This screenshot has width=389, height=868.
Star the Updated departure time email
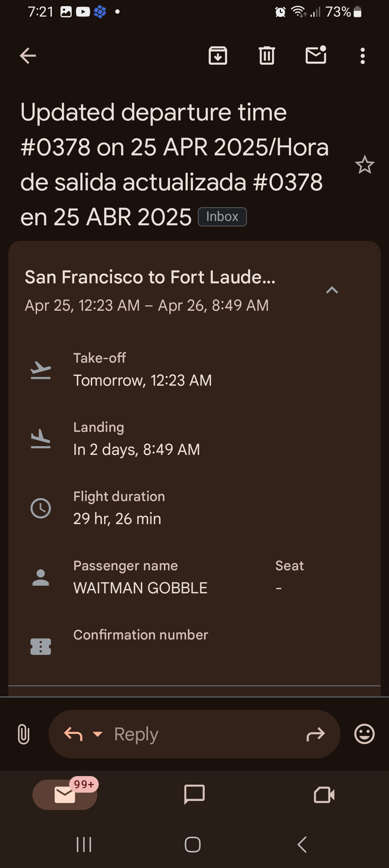pyautogui.click(x=365, y=165)
